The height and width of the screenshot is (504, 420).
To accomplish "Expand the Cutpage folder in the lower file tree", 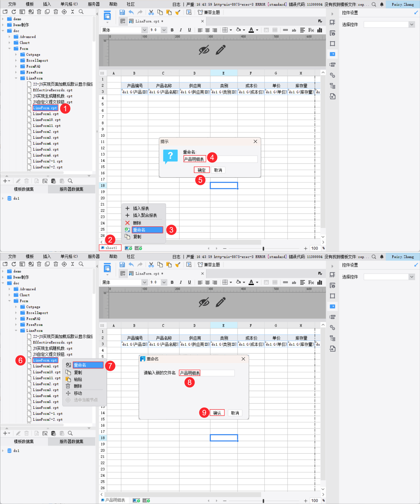I will [x=16, y=307].
